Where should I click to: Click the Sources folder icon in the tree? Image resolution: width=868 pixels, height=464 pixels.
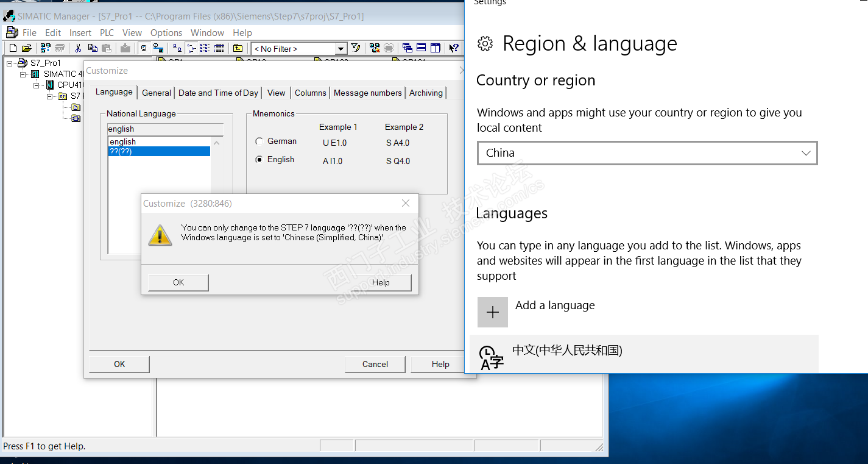point(76,107)
